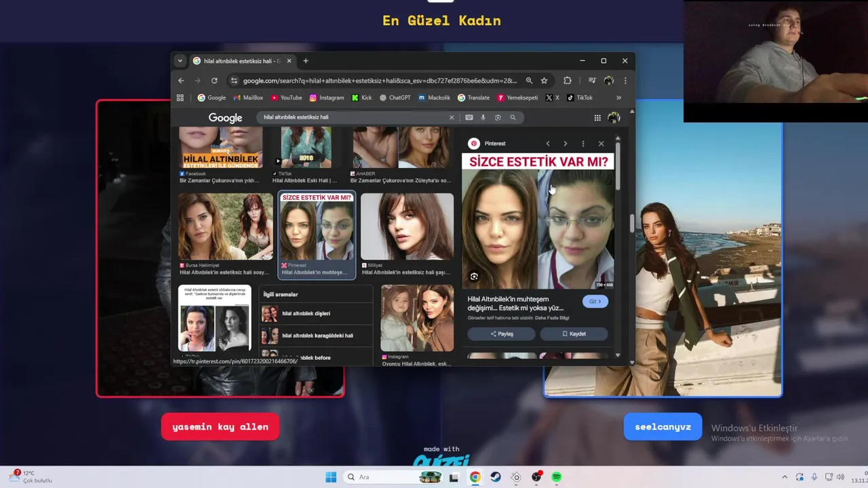Open the tab search dropdown arrow
Image resolution: width=868 pixels, height=488 pixels.
click(180, 61)
